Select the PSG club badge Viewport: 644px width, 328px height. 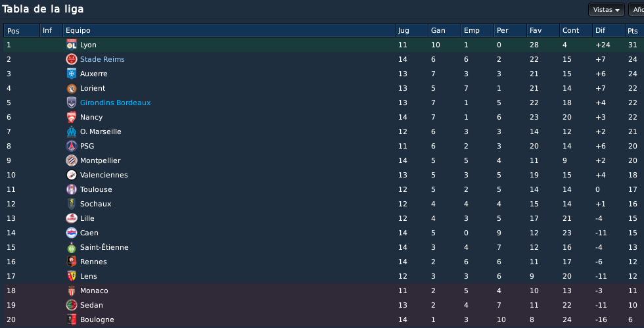pyautogui.click(x=72, y=146)
